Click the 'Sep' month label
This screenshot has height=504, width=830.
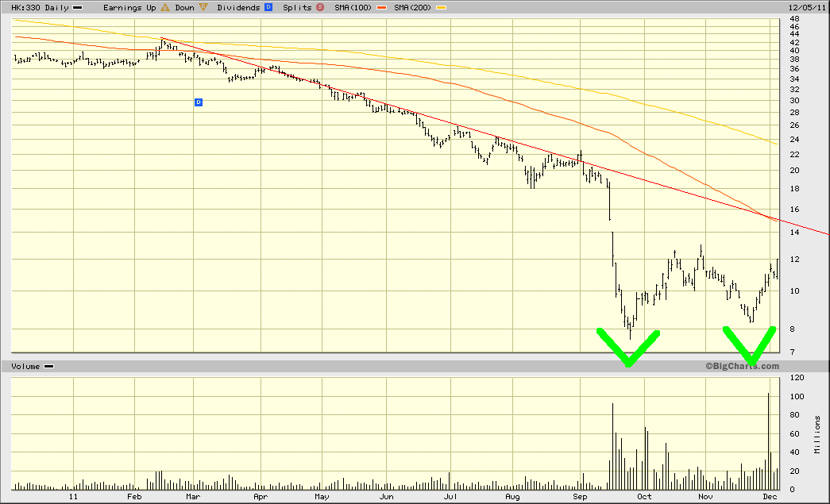click(x=580, y=497)
